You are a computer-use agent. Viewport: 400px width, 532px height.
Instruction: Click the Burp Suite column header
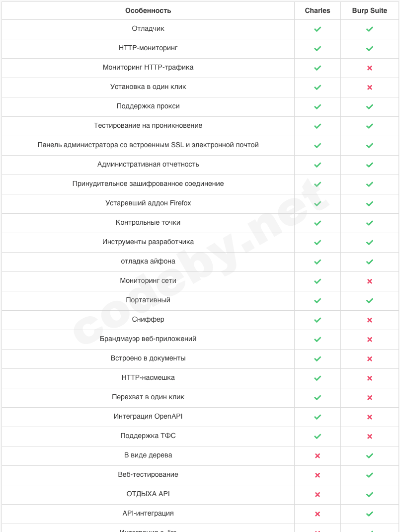[x=370, y=10]
